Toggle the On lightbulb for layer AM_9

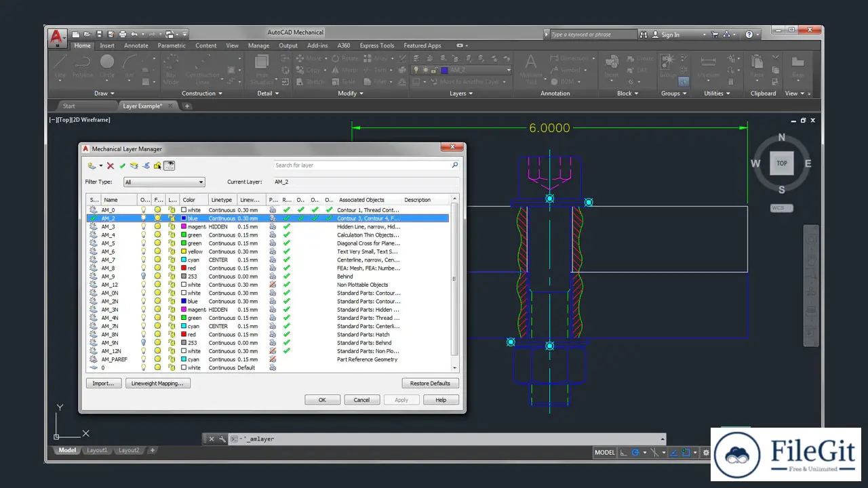[x=143, y=277]
